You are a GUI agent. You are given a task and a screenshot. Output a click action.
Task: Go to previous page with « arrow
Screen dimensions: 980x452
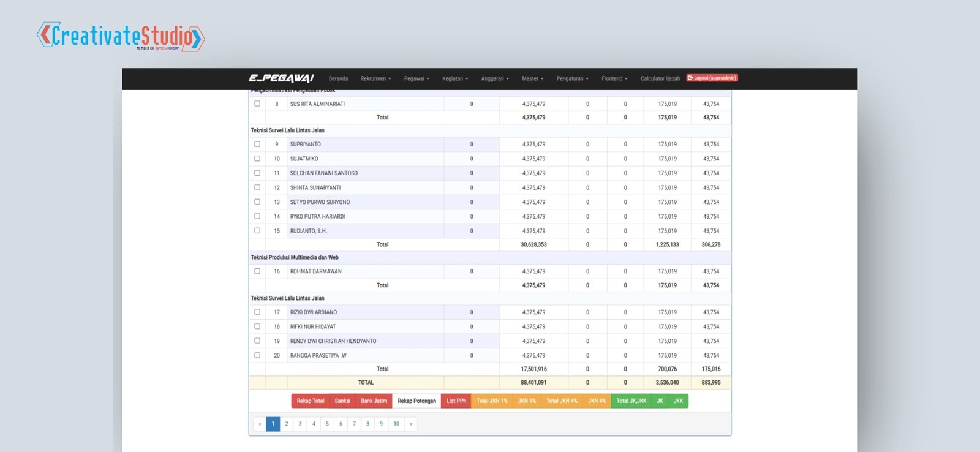tap(260, 424)
